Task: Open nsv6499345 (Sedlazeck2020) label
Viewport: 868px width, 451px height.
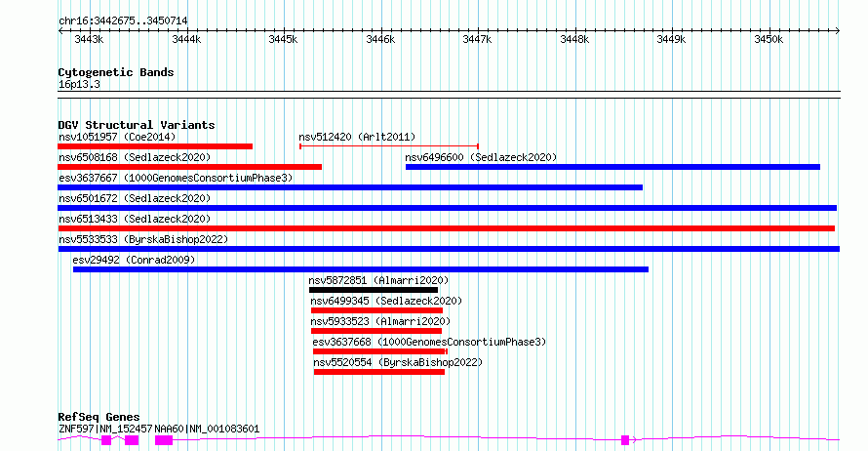Action: click(386, 301)
